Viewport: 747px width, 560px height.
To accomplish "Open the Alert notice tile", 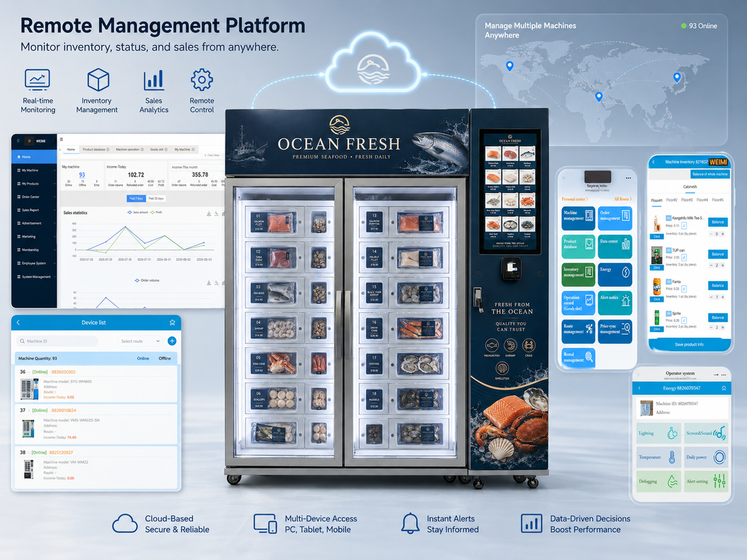I will [615, 303].
